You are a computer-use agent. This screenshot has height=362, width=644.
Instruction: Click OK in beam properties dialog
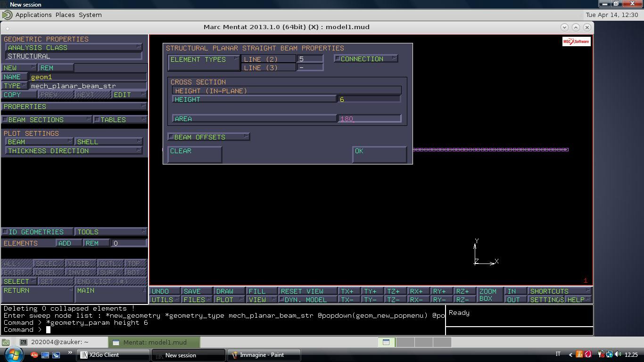point(379,154)
